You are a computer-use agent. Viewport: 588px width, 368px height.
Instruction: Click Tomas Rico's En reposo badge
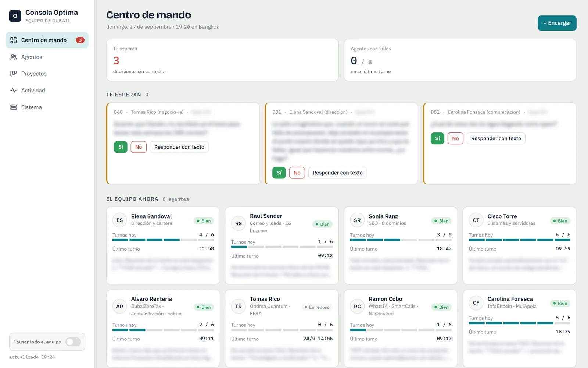tap(317, 307)
